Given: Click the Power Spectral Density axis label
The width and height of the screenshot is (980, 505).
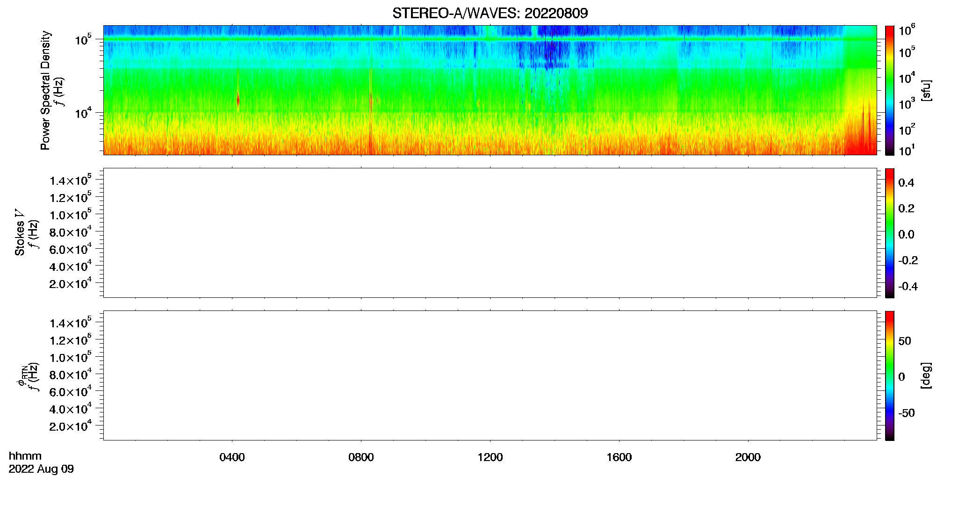Looking at the screenshot, I should click(x=45, y=90).
